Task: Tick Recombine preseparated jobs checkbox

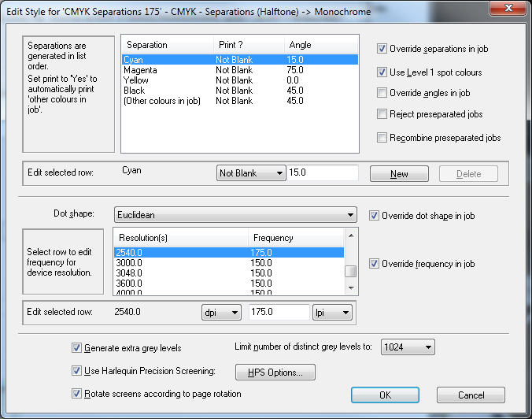Action: pos(382,138)
